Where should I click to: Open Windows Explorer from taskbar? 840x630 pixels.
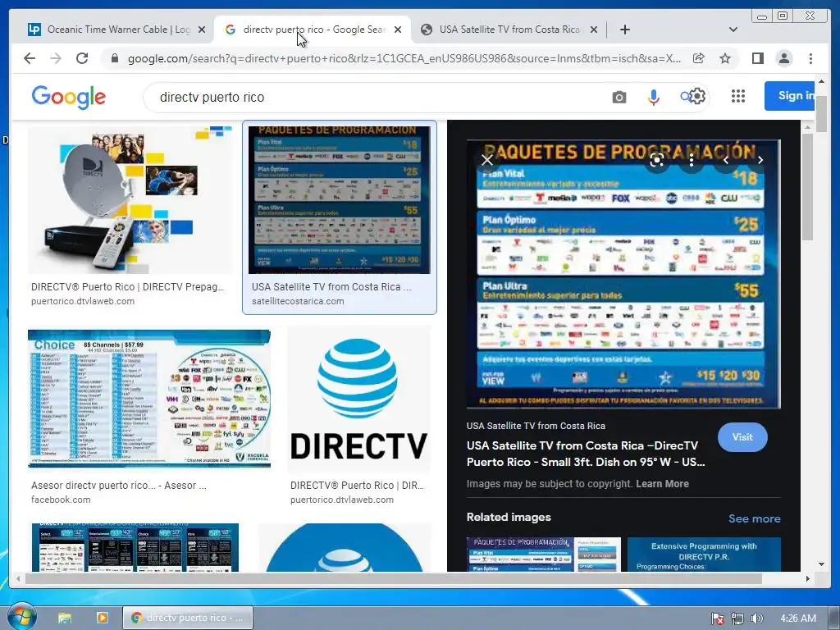coord(64,618)
